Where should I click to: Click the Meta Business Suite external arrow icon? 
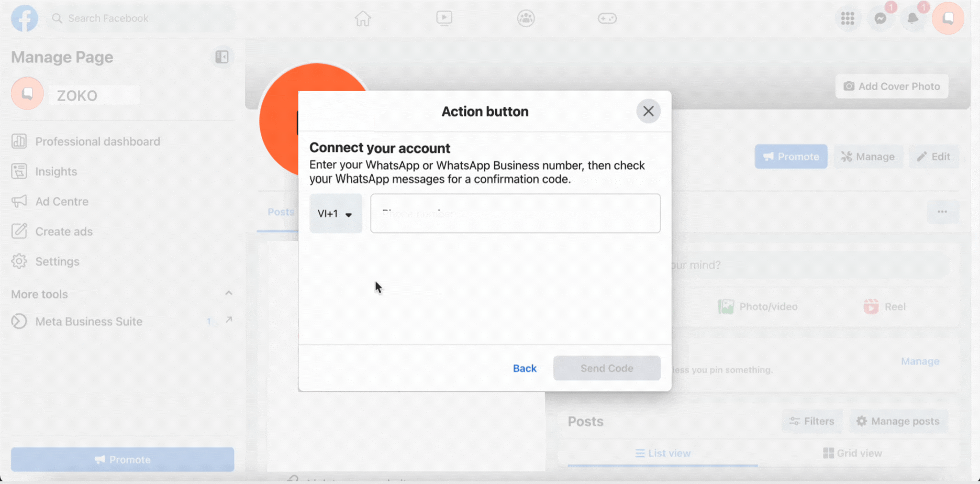[x=229, y=320]
